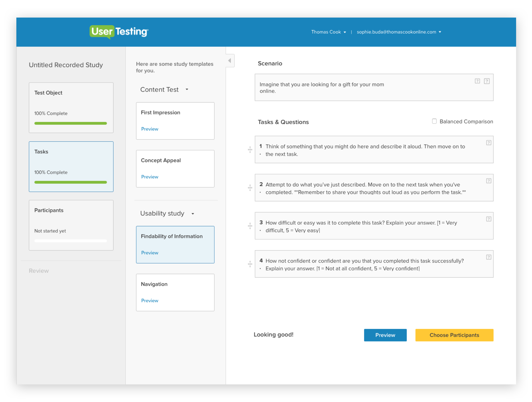Open help icon for task 3
532x402 pixels.
(489, 219)
